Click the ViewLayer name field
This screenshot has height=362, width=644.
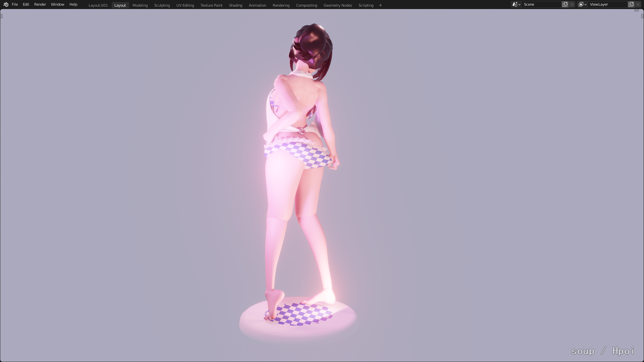(x=607, y=4)
